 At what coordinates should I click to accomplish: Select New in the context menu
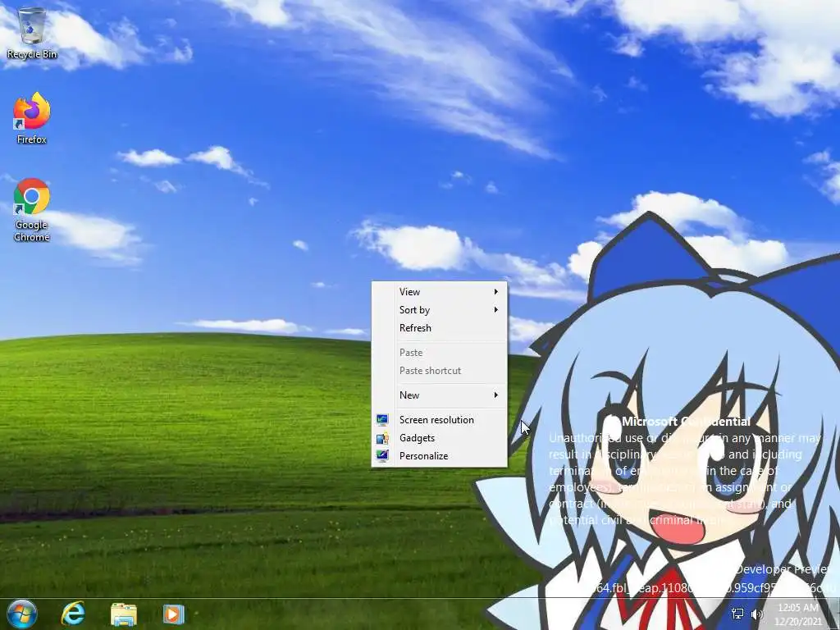point(440,395)
